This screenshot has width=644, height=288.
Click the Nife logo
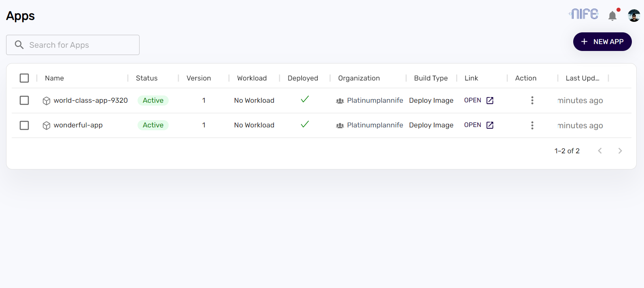coord(583,14)
